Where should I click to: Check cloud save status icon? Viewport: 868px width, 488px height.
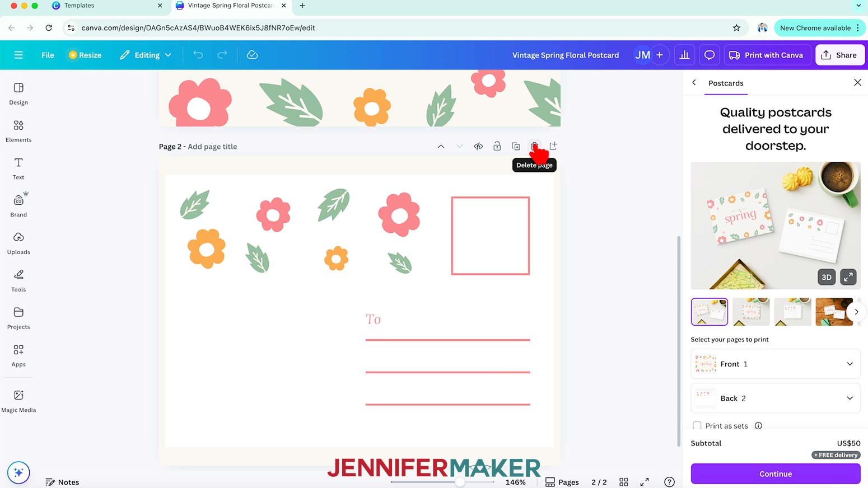pos(252,55)
